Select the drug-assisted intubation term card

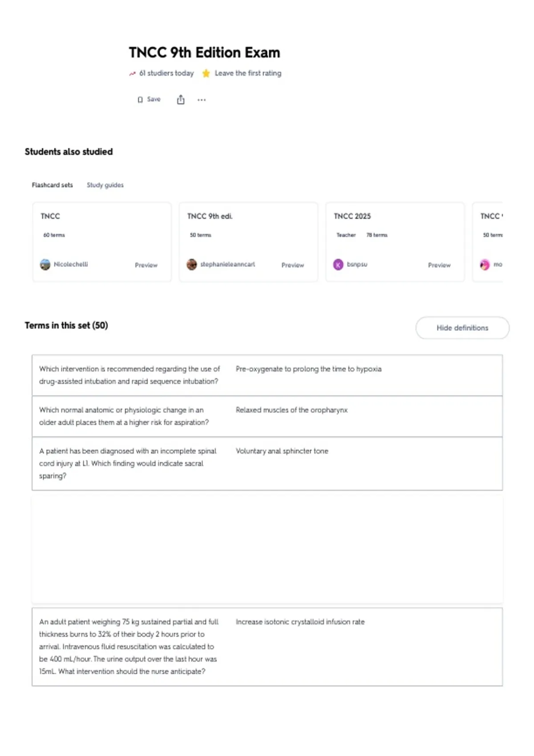tap(267, 375)
